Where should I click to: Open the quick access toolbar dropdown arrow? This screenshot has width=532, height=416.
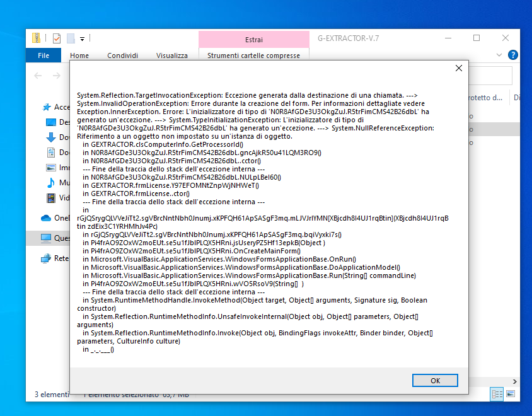pos(82,38)
